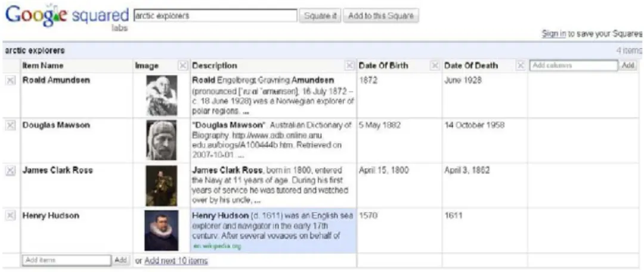Screen dimensions: 644x272
Task: Click James Clark Ross's portrait thumbnail
Action: [x=162, y=186]
